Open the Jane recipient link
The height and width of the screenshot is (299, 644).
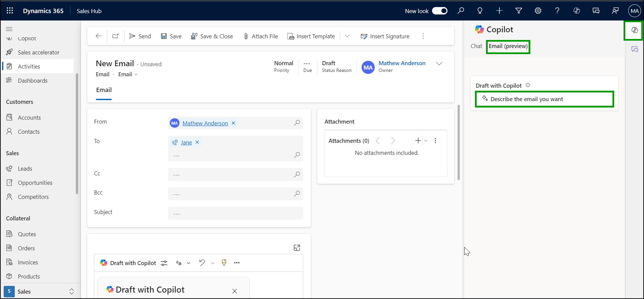point(186,142)
